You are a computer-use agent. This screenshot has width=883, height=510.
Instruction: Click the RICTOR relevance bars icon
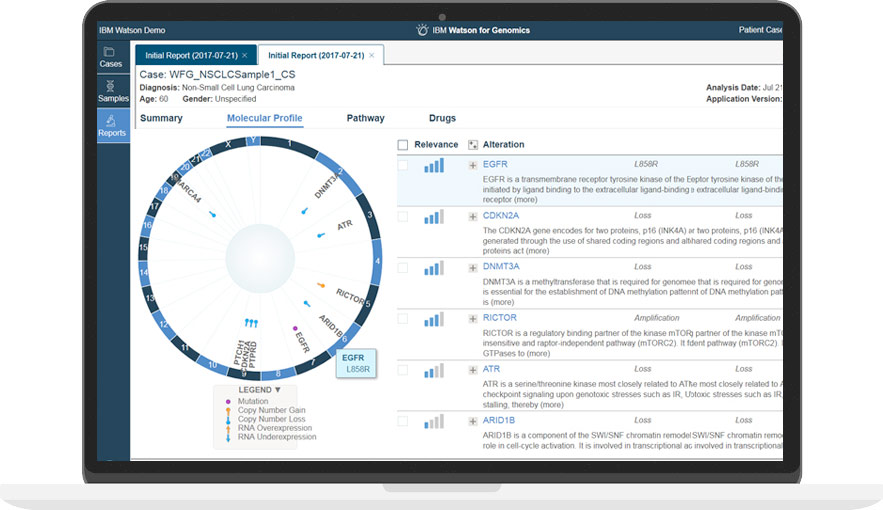434,319
